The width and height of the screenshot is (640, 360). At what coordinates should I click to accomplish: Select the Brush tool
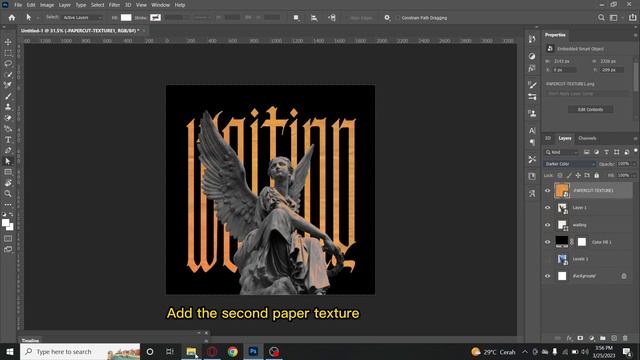pyautogui.click(x=8, y=96)
